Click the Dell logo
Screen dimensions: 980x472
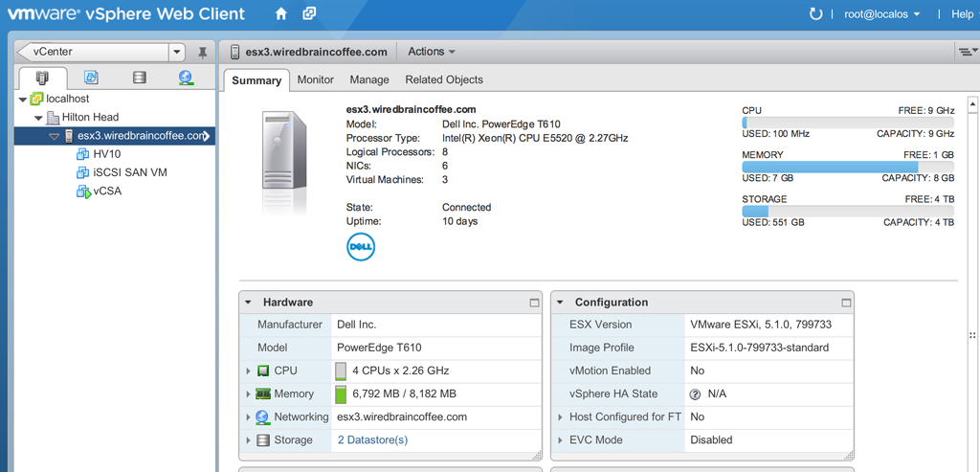coord(361,248)
